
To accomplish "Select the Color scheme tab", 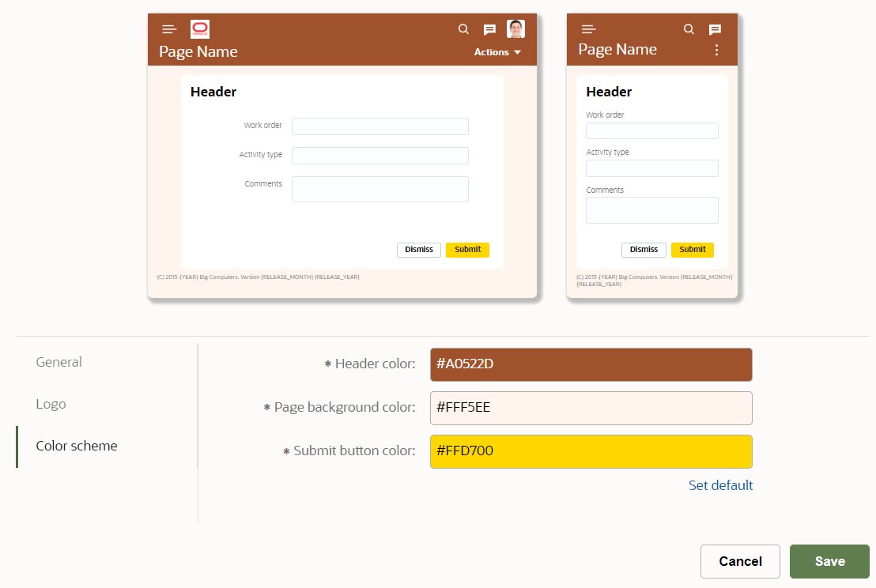I will [77, 446].
